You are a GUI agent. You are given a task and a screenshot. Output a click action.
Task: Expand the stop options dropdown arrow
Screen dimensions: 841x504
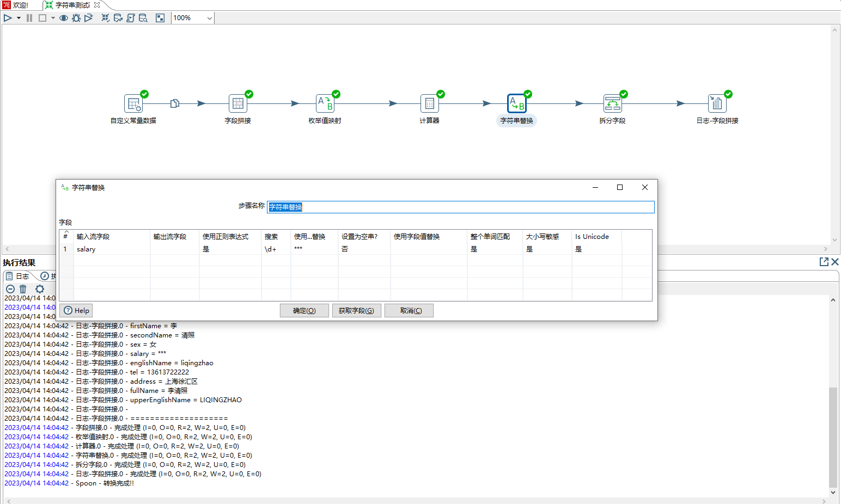tap(53, 18)
